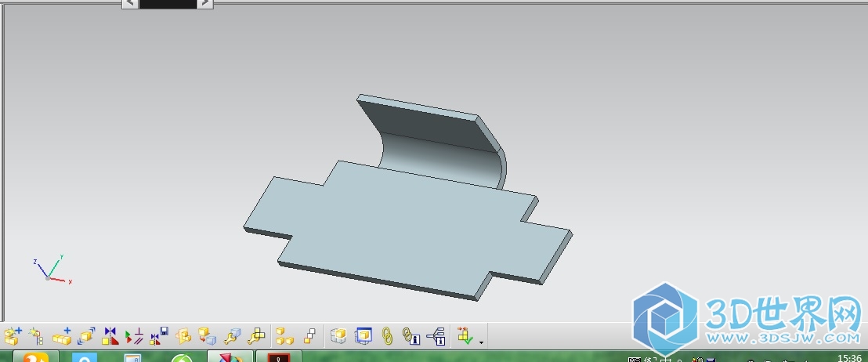Click the wrench with yellow cubes icon

point(256,335)
